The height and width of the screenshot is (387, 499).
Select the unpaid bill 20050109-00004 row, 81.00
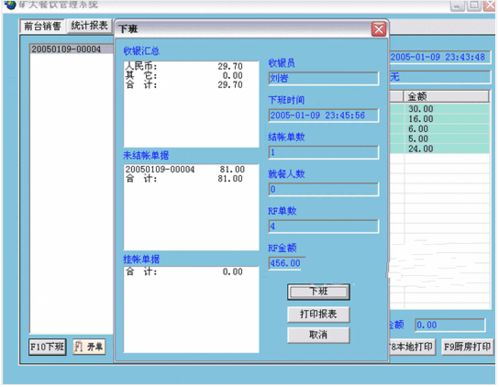click(x=185, y=169)
